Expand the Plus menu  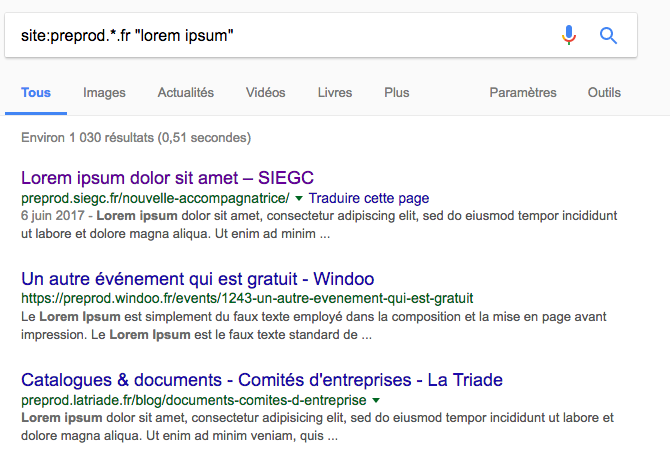coord(397,92)
